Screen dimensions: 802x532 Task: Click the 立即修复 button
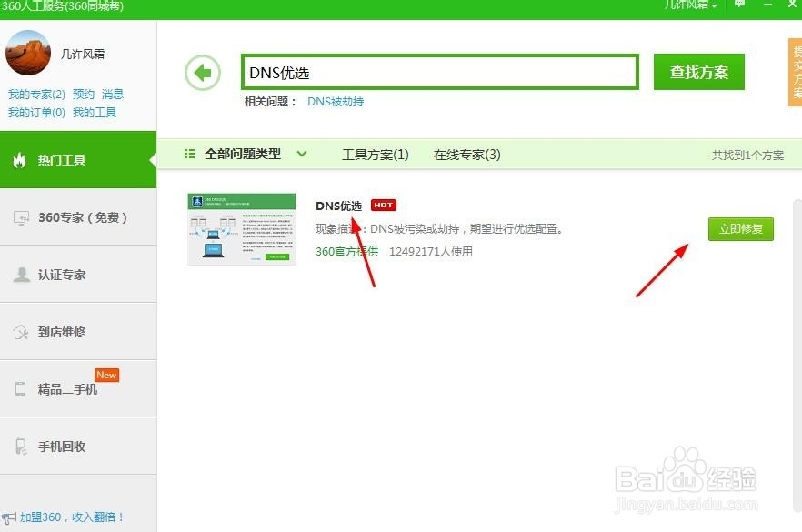click(740, 228)
